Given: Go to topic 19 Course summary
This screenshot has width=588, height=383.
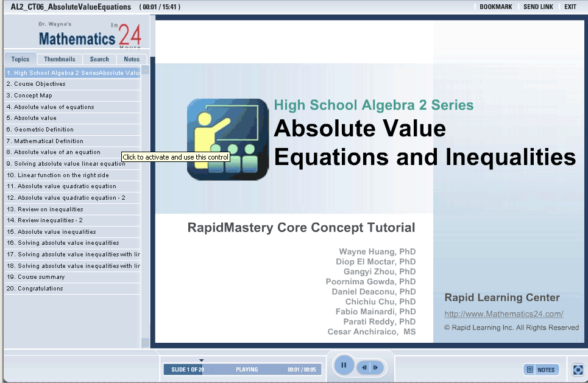Looking at the screenshot, I should pyautogui.click(x=41, y=277).
